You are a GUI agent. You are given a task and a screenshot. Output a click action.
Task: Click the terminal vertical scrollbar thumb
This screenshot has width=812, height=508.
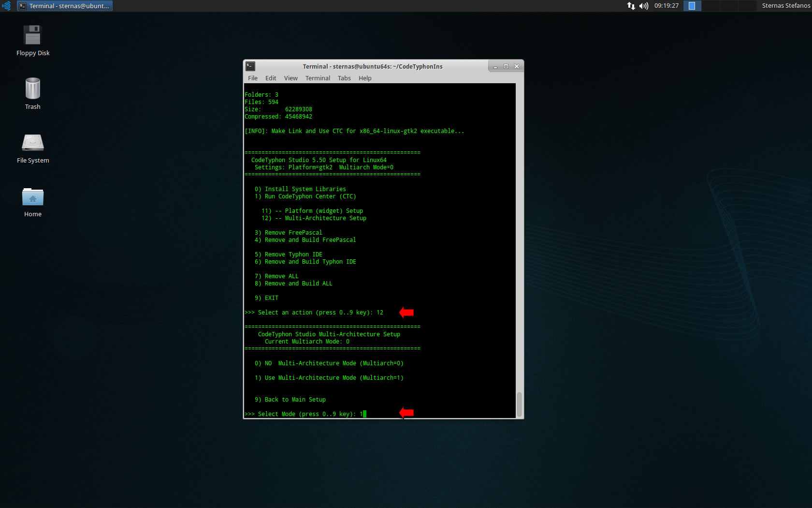[x=519, y=404]
